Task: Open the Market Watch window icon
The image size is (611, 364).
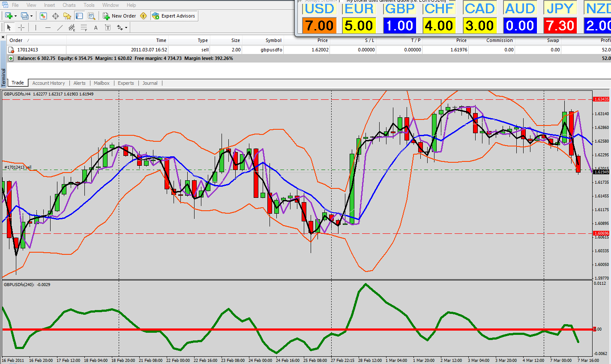Action: (x=43, y=16)
